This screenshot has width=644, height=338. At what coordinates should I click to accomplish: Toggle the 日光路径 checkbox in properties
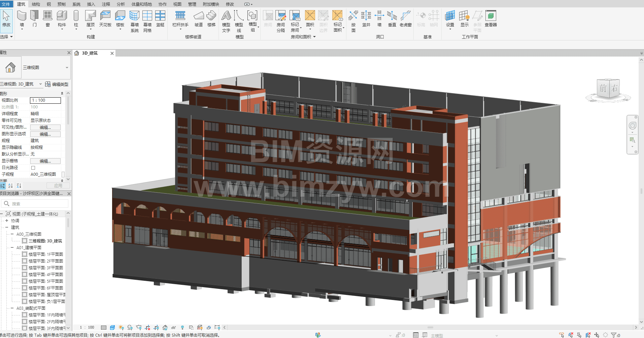point(33,168)
